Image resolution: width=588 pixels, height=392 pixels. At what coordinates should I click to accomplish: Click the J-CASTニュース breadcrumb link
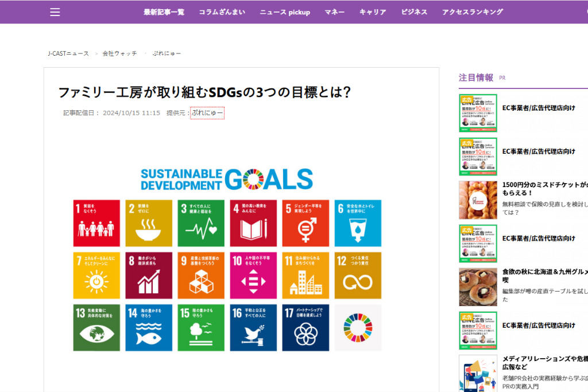point(68,53)
